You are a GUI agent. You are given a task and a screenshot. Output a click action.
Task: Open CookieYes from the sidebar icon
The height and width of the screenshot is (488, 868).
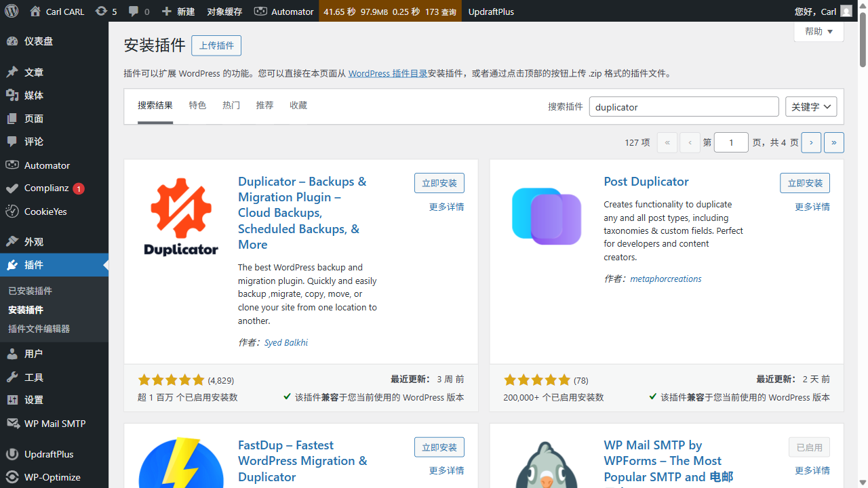[x=13, y=211]
